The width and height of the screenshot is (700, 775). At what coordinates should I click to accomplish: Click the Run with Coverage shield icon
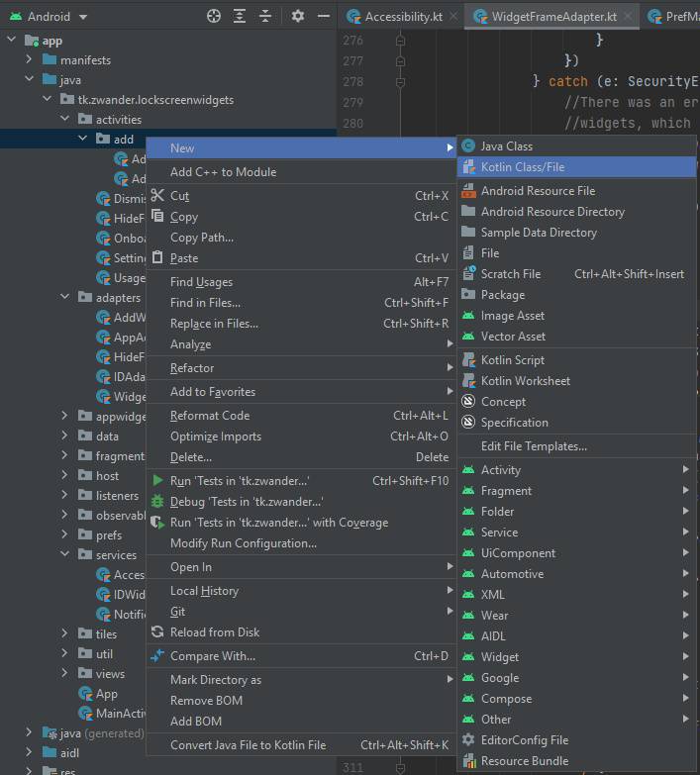pos(157,522)
